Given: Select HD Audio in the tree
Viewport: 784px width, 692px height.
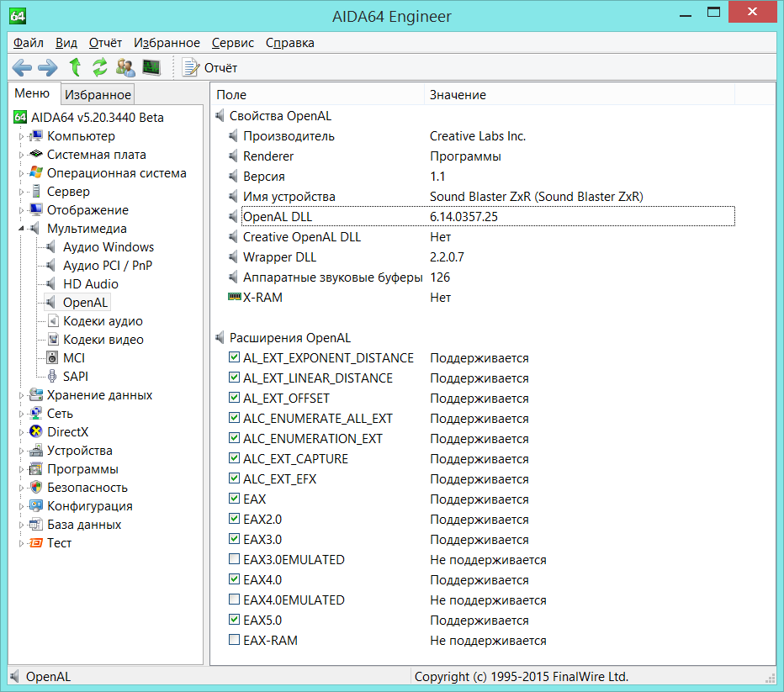Looking at the screenshot, I should point(90,284).
